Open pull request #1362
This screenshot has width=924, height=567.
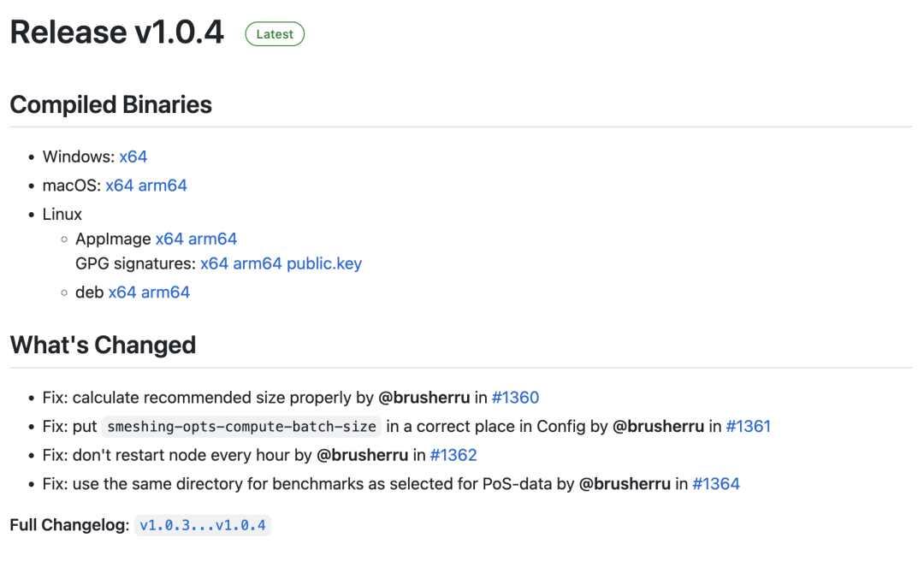point(453,455)
